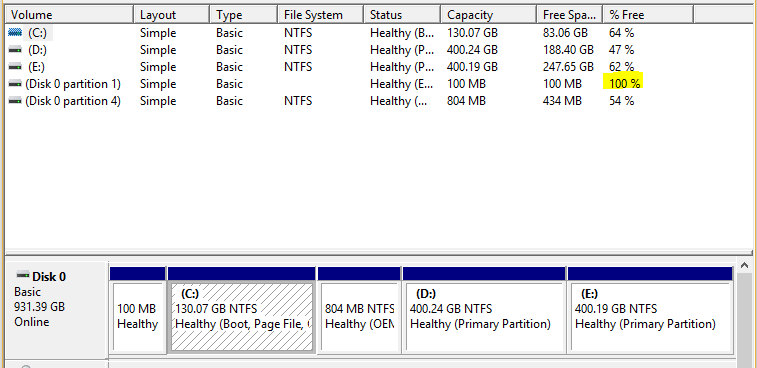Click the Online status under Disk 0
This screenshot has height=368, width=757.
point(32,322)
